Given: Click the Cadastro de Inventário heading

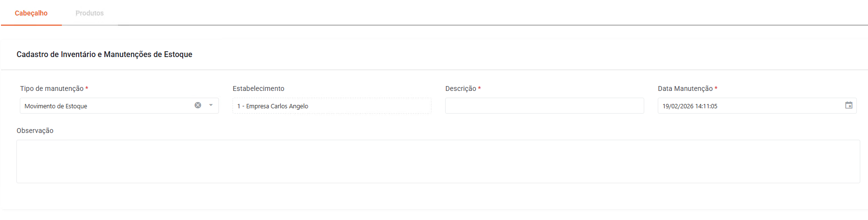Looking at the screenshot, I should [104, 54].
